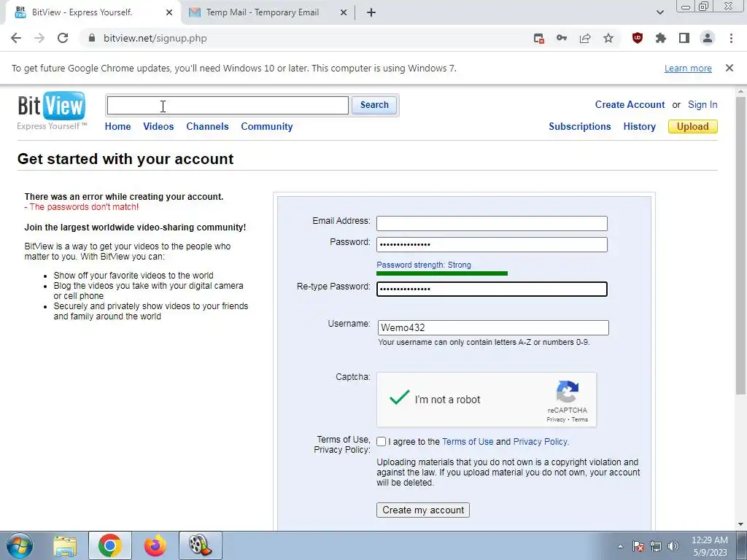Click the network tray icon
This screenshot has width=747, height=560.
point(656,546)
